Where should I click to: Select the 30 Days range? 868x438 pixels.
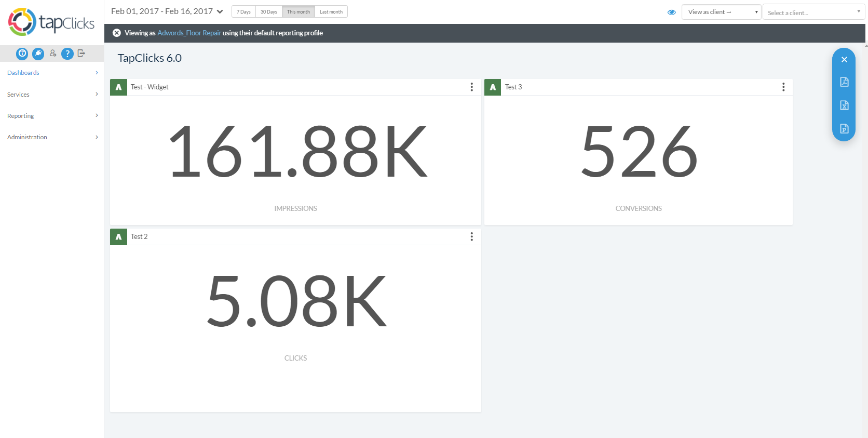point(269,11)
